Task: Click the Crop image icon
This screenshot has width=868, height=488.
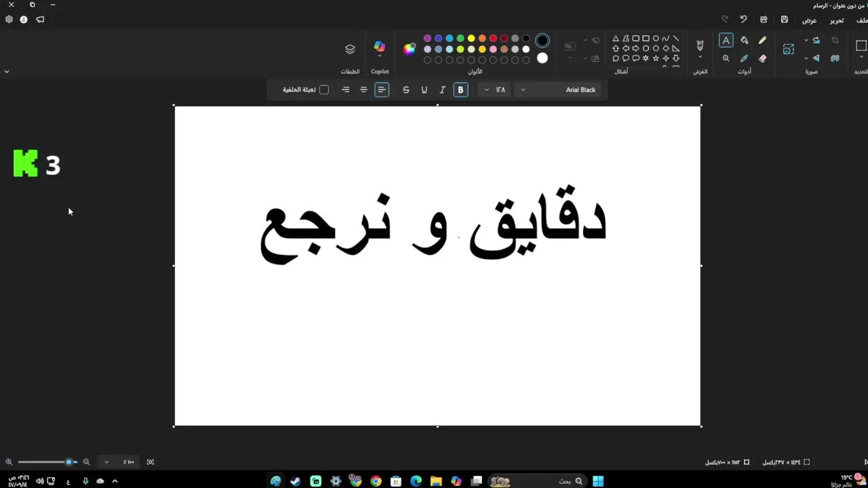Action: 835,41
